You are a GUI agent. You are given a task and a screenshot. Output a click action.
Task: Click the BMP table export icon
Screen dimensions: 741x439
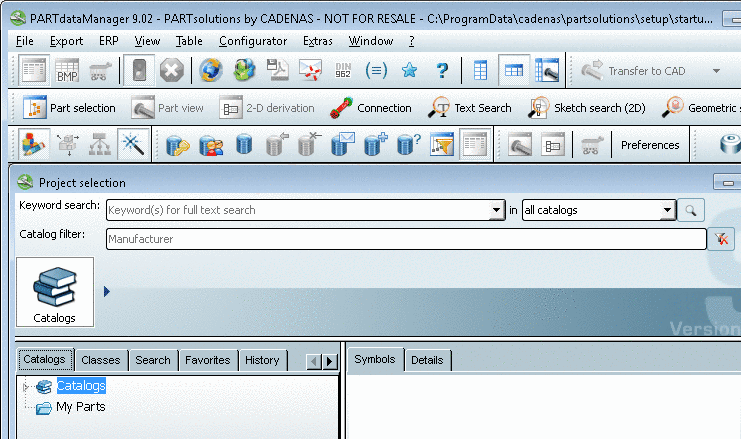67,71
